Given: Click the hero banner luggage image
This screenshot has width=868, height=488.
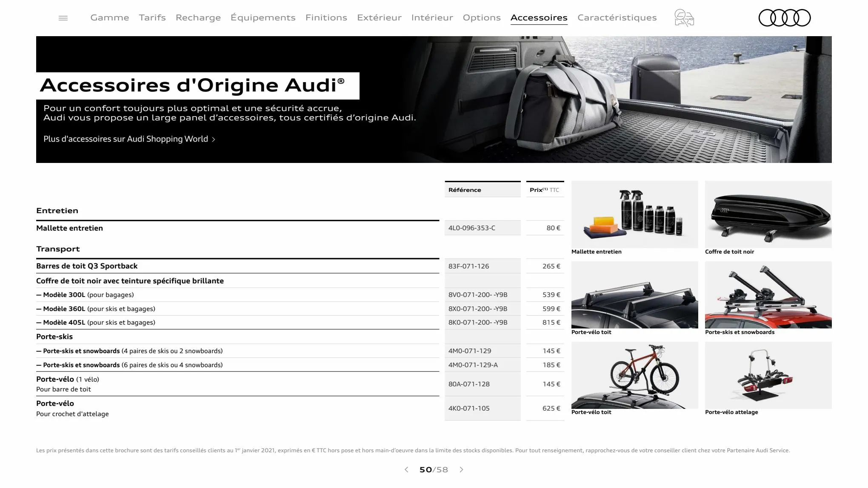Looking at the screenshot, I should (617, 100).
